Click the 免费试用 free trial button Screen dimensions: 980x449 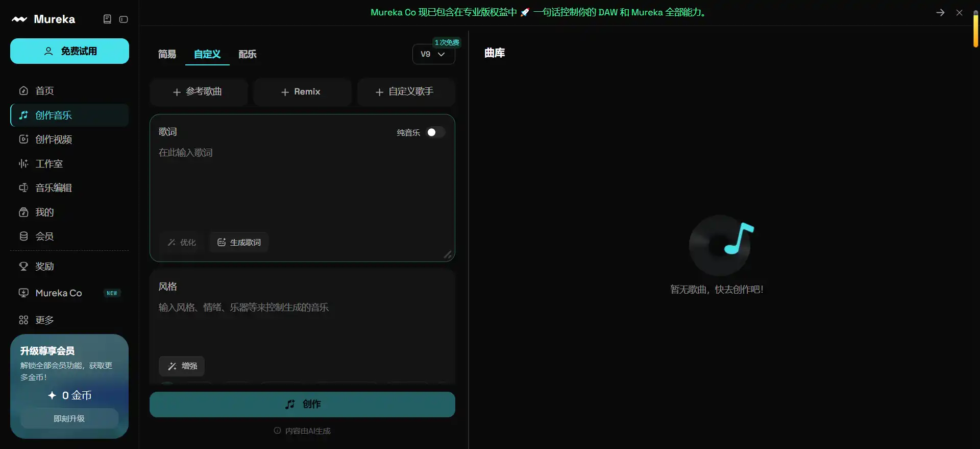coord(69,51)
